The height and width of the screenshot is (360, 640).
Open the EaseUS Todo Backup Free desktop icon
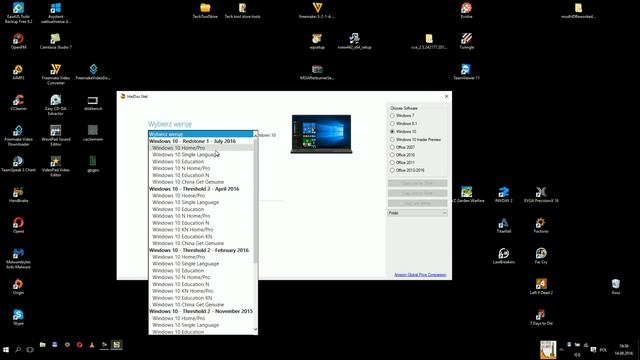point(18,12)
